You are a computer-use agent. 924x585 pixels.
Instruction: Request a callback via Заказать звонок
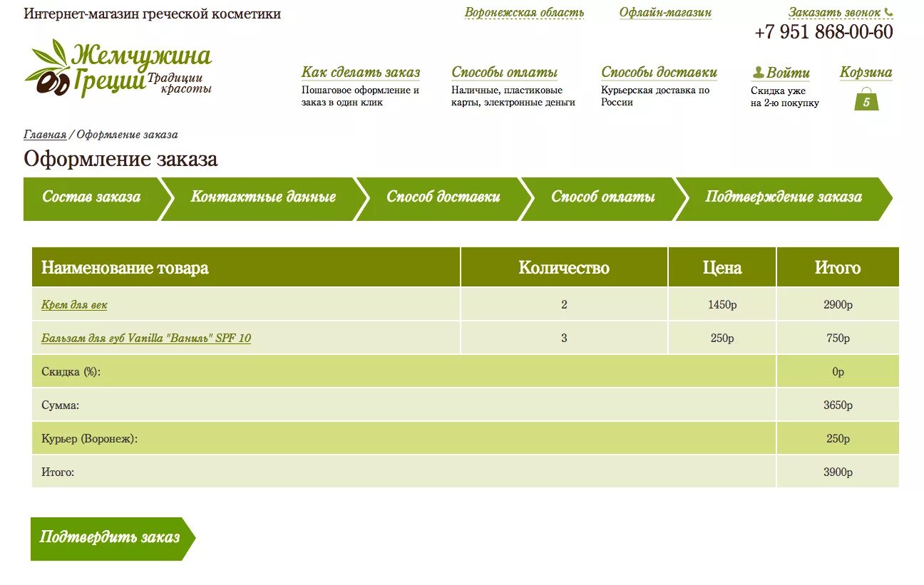[x=834, y=12]
